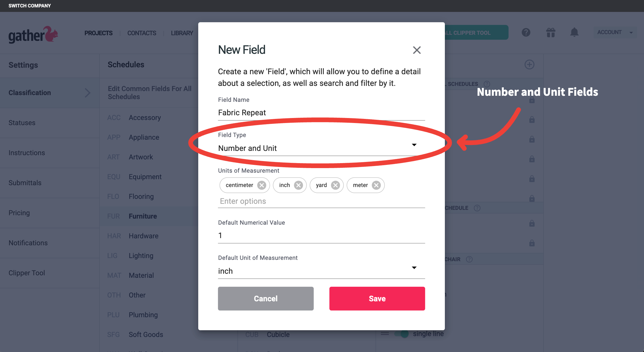
Task: Click the Cancel button
Action: click(266, 298)
